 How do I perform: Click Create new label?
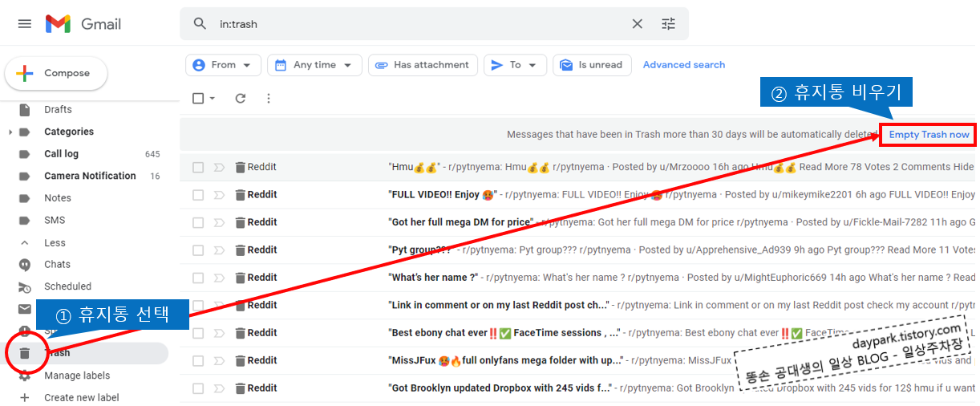click(x=82, y=398)
